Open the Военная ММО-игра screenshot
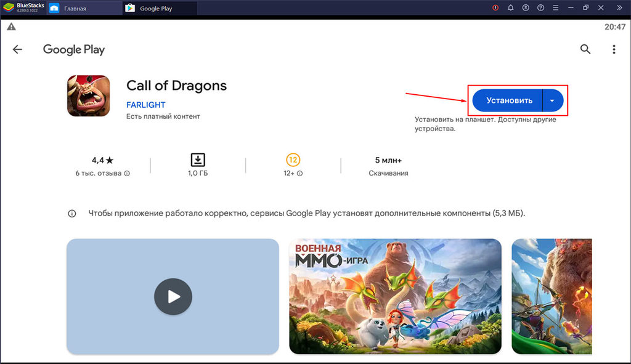The image size is (631, 364). [395, 296]
